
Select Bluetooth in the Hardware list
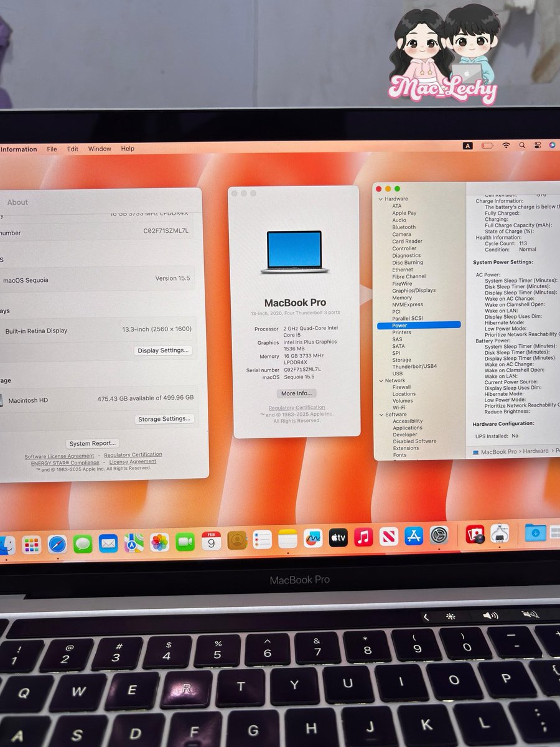coord(404,227)
